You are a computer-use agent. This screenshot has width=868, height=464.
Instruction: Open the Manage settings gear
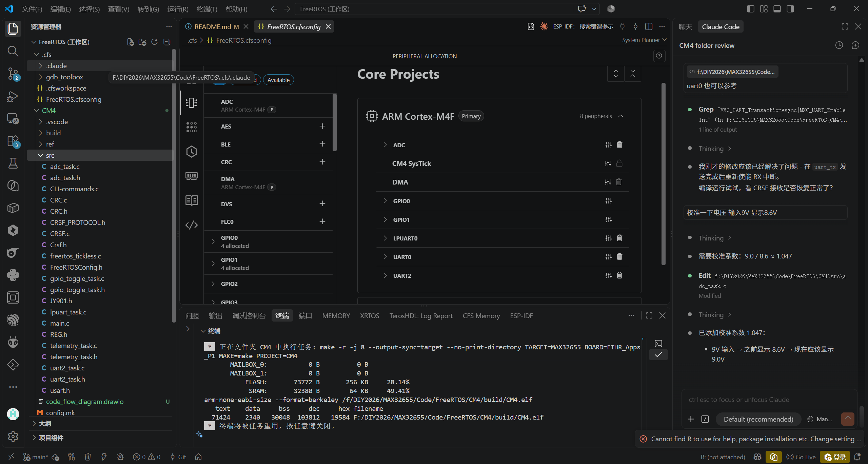(13, 437)
